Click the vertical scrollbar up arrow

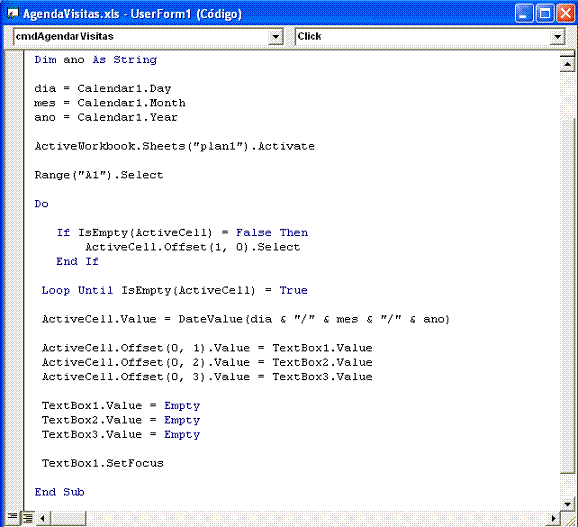click(x=567, y=65)
